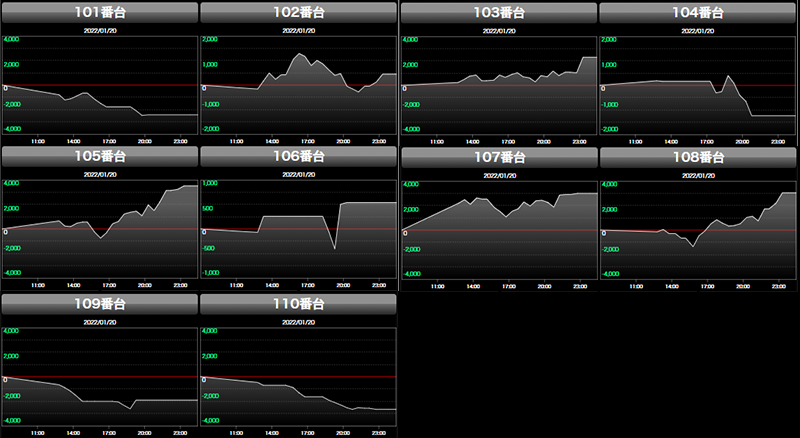
Task: Open the 106番台 header bar
Action: coord(299,156)
